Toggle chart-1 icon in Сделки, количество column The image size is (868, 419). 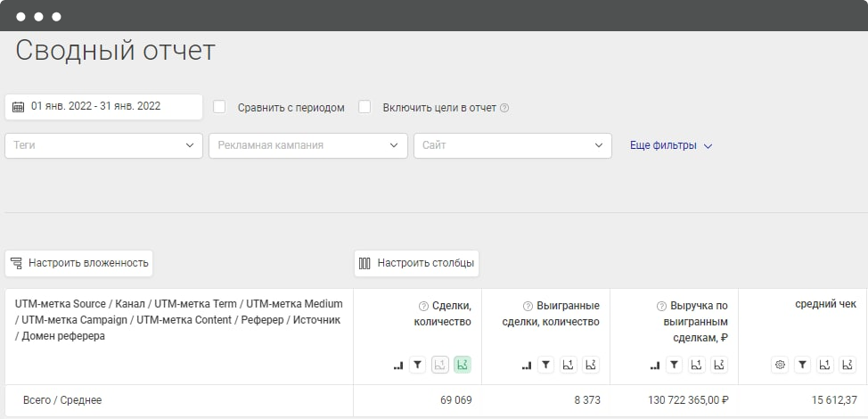pyautogui.click(x=440, y=366)
